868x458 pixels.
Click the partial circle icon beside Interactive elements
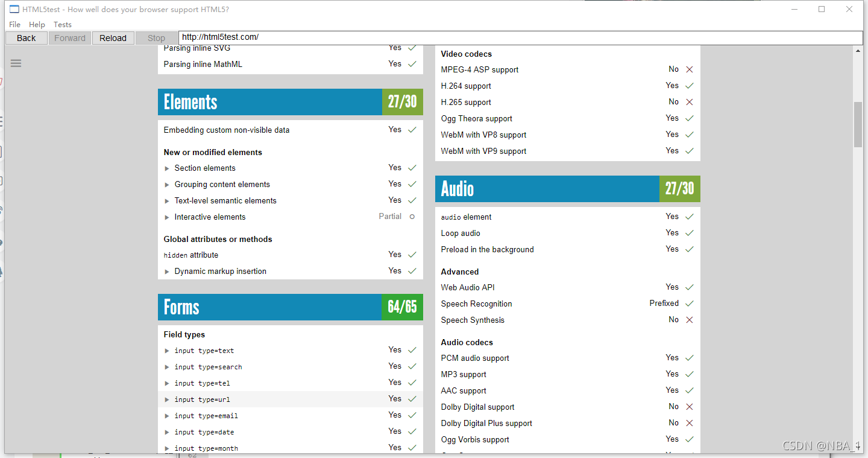(x=412, y=217)
